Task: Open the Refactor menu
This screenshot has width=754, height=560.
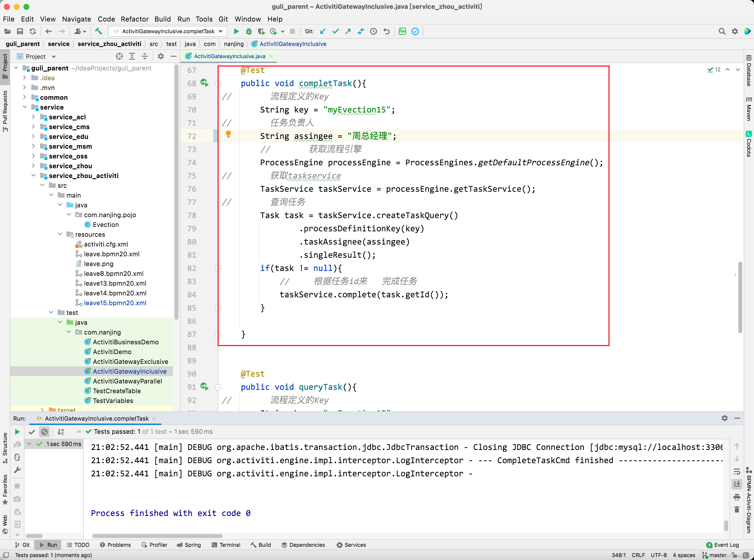Action: click(x=134, y=19)
